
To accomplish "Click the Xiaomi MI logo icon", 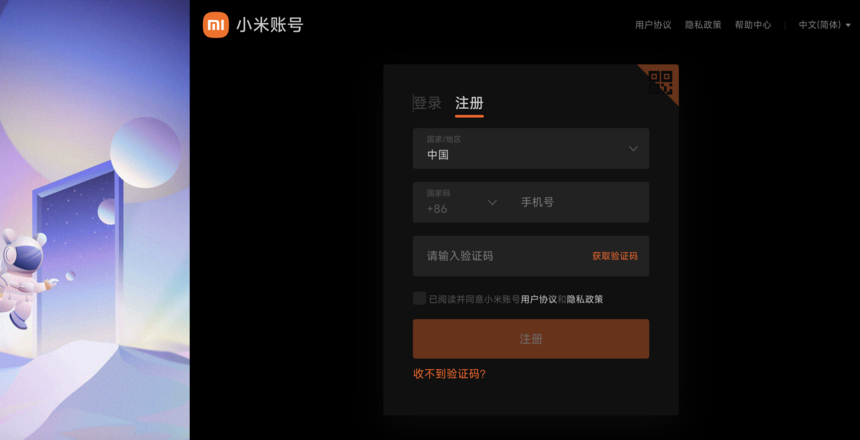I will click(x=216, y=25).
